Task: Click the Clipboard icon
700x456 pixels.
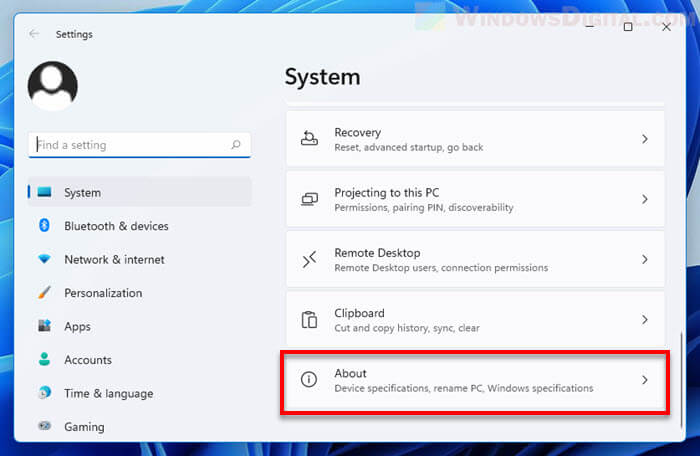Action: (309, 320)
